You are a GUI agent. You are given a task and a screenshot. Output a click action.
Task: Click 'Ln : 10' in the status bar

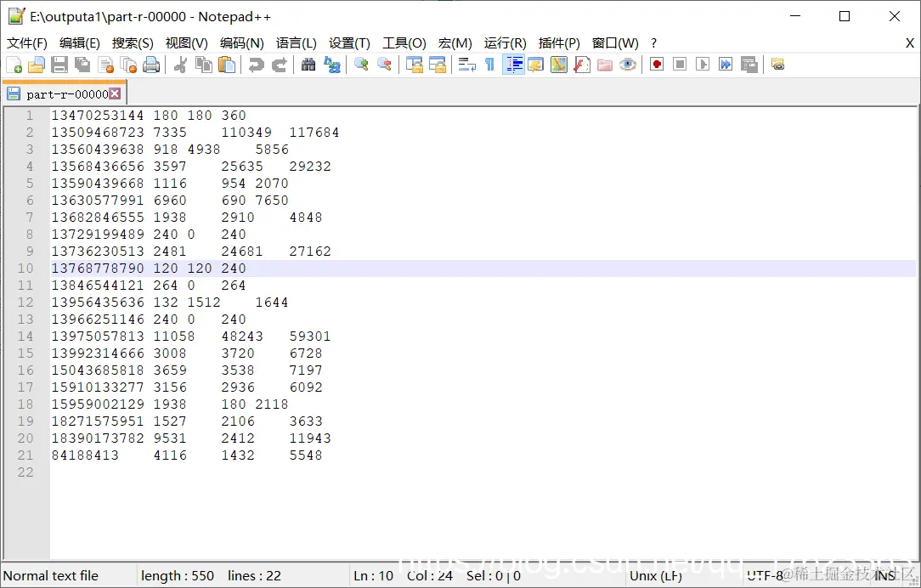(374, 575)
